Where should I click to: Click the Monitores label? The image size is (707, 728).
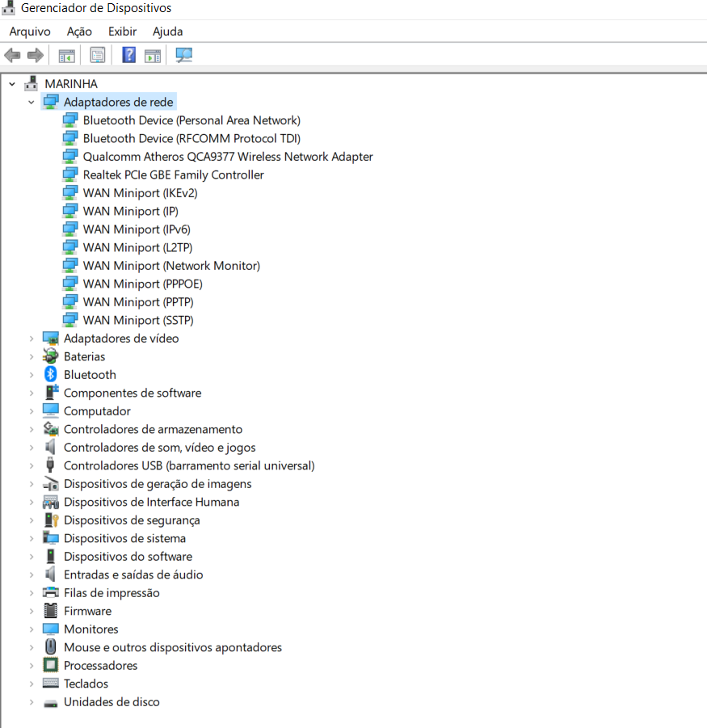pos(91,629)
